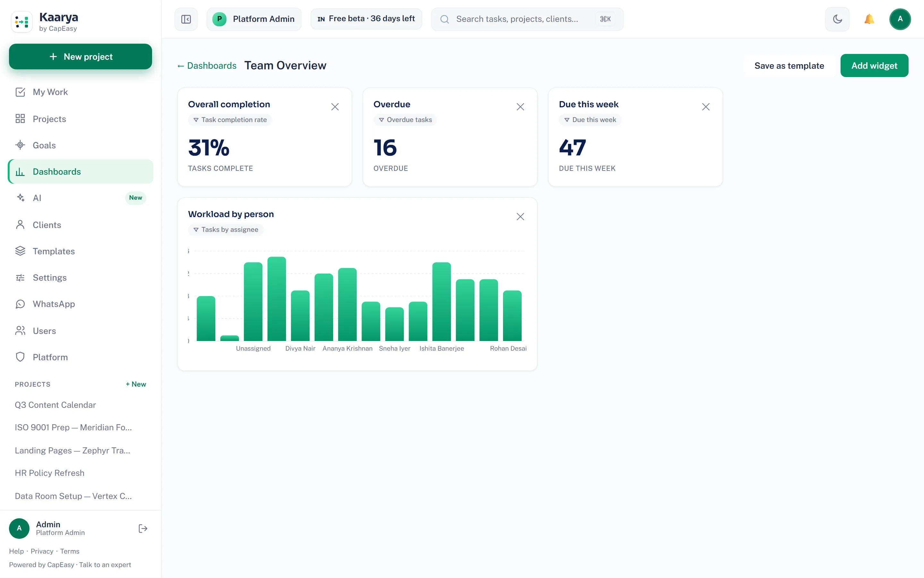The image size is (924, 578).
Task: Click Talk to an expert link
Action: pyautogui.click(x=105, y=565)
